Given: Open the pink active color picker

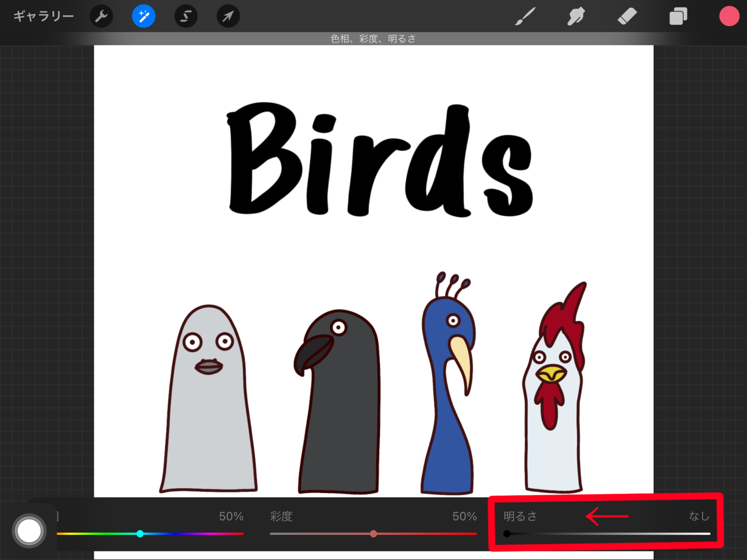Looking at the screenshot, I should (x=729, y=16).
